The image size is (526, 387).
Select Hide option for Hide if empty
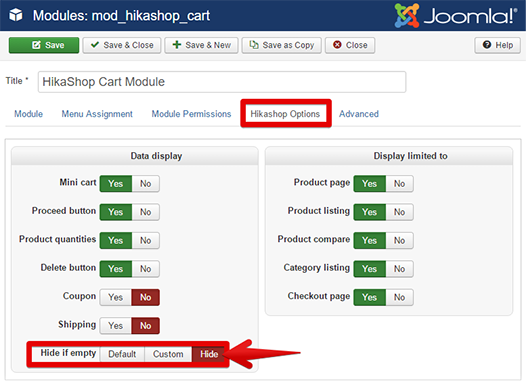[209, 354]
